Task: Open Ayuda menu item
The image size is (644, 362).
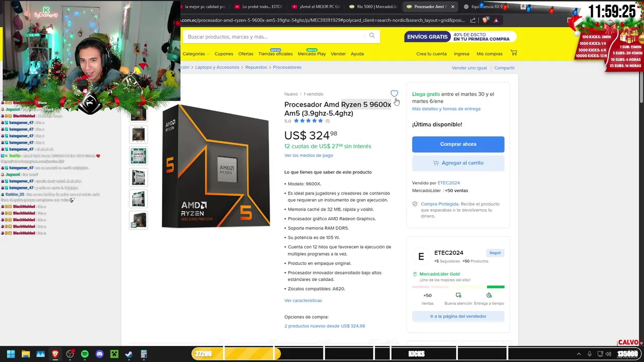Action: click(357, 54)
